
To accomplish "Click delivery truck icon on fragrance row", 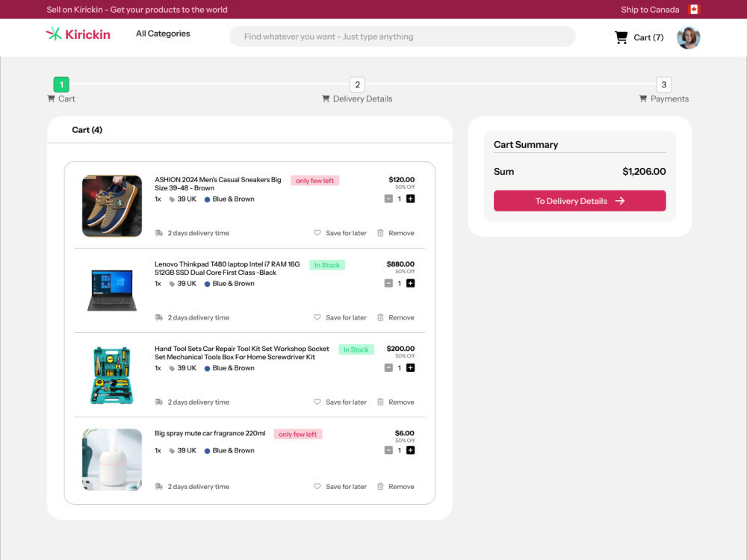I will pyautogui.click(x=159, y=486).
